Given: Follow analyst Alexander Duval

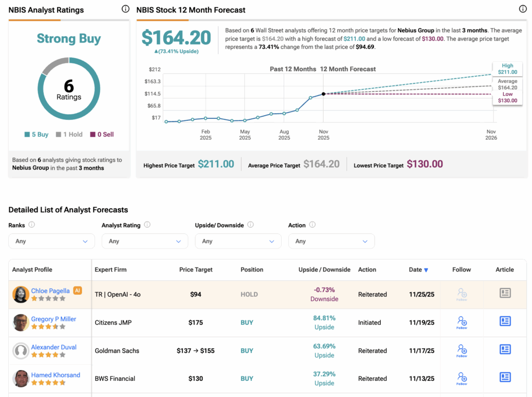Looking at the screenshot, I should click(x=462, y=350).
